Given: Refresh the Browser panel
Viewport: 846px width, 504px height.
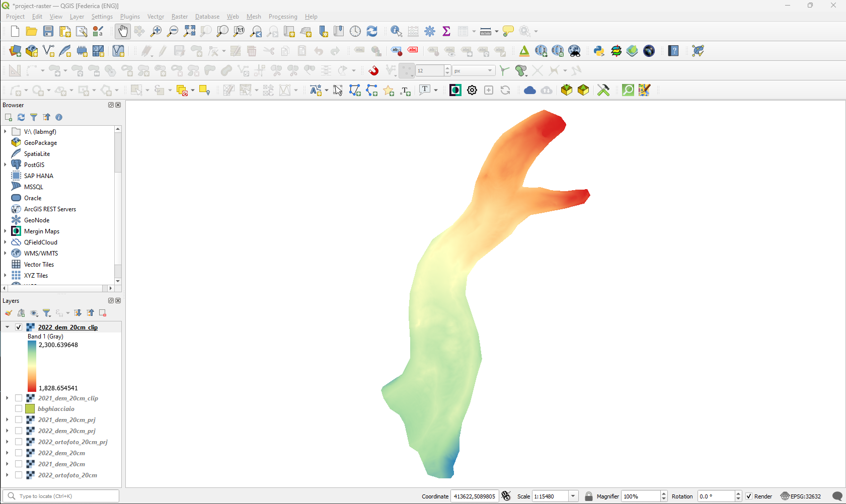Looking at the screenshot, I should coord(21,117).
